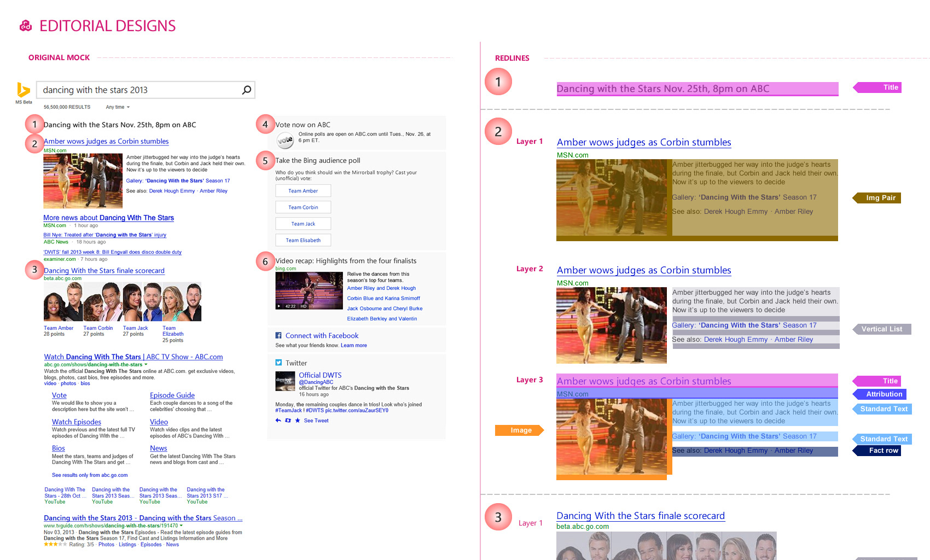Vote for Team Corbin in poll
Image resolution: width=930 pixels, height=560 pixels.
pyautogui.click(x=303, y=207)
